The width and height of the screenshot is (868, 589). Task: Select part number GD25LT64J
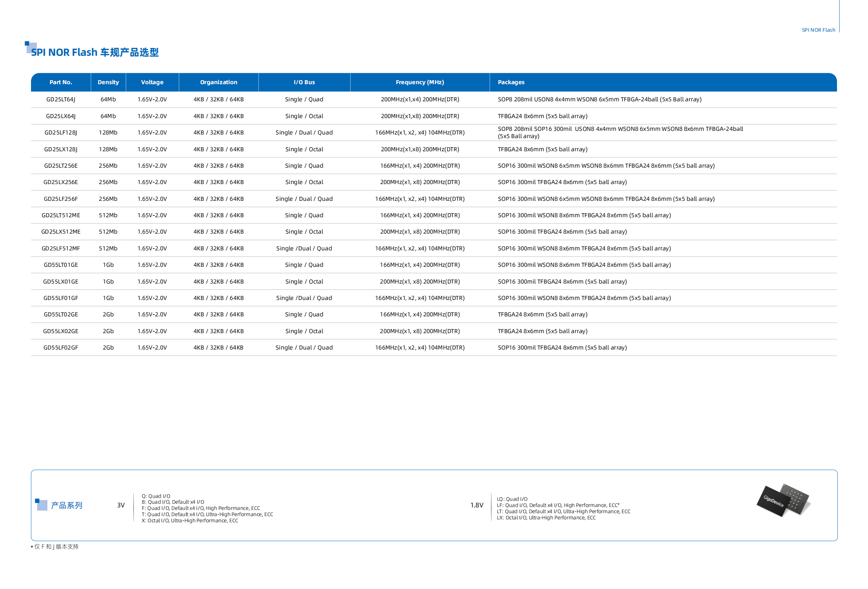[61, 100]
